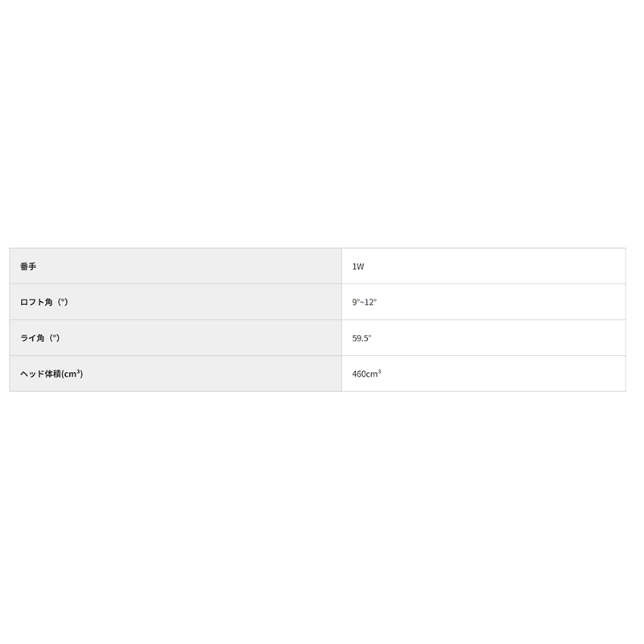The image size is (644, 644).
Task: Click the cm³ unit after 460
Action: (x=374, y=374)
